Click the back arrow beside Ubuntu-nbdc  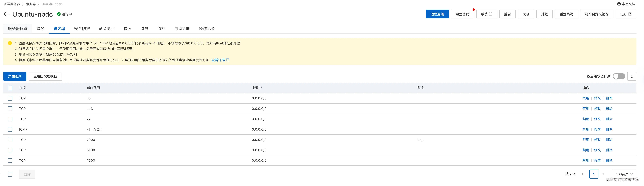[x=6, y=14]
